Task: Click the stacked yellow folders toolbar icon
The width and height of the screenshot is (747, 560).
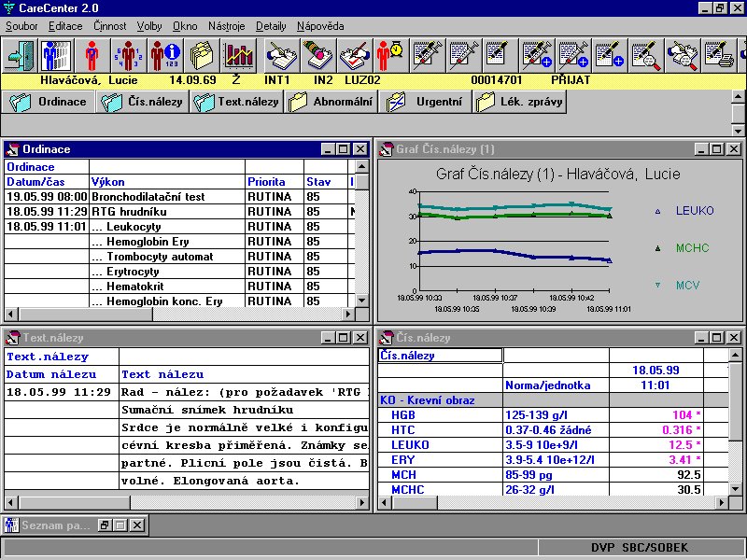Action: pos(202,55)
